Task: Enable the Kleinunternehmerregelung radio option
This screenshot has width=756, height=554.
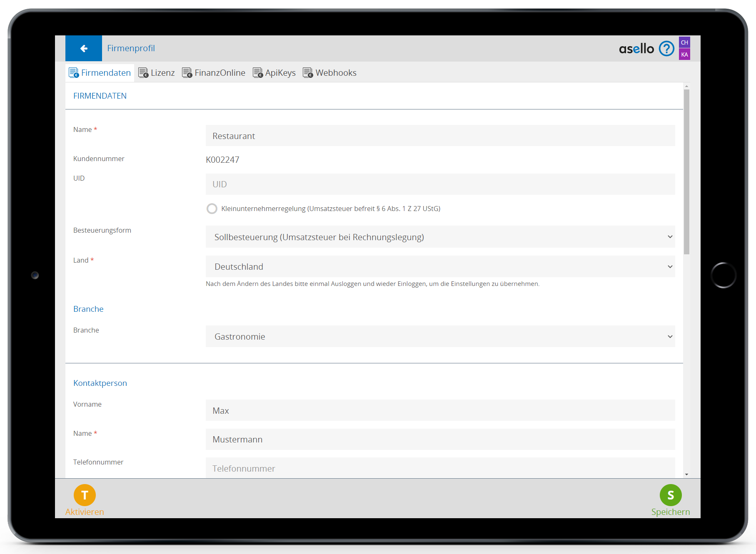Action: (212, 209)
